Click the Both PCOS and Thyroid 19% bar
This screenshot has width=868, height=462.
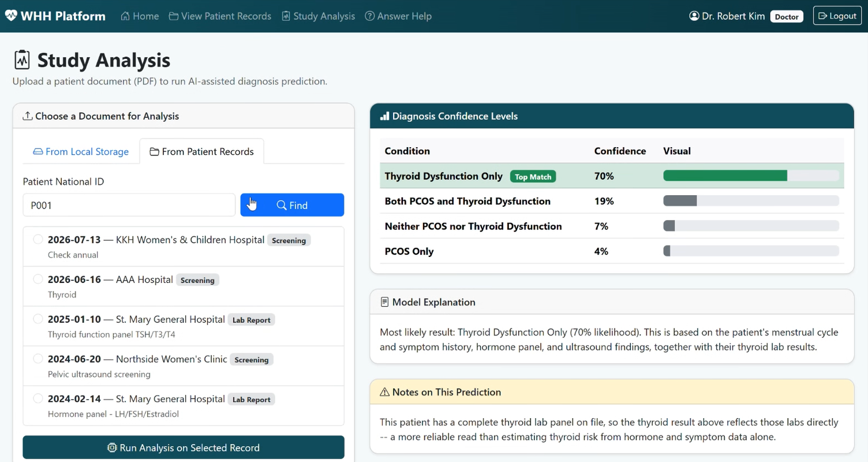[751, 201]
